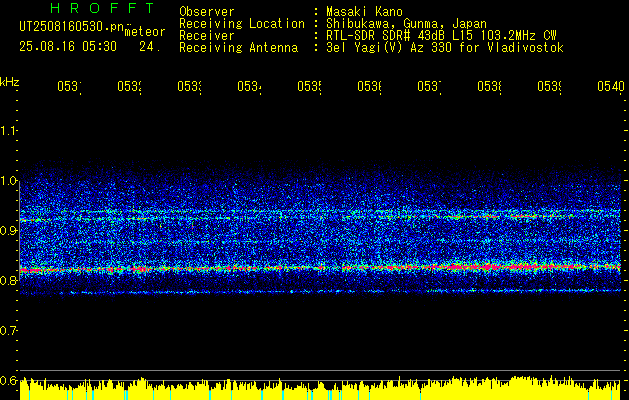
Task: Click RTL-SDR SDR# 43dB receiver details
Action: [441, 36]
